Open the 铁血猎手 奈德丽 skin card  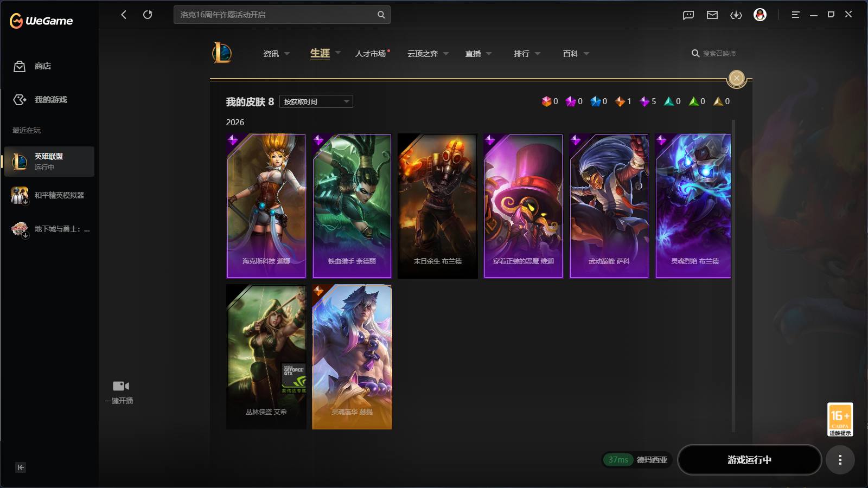352,206
